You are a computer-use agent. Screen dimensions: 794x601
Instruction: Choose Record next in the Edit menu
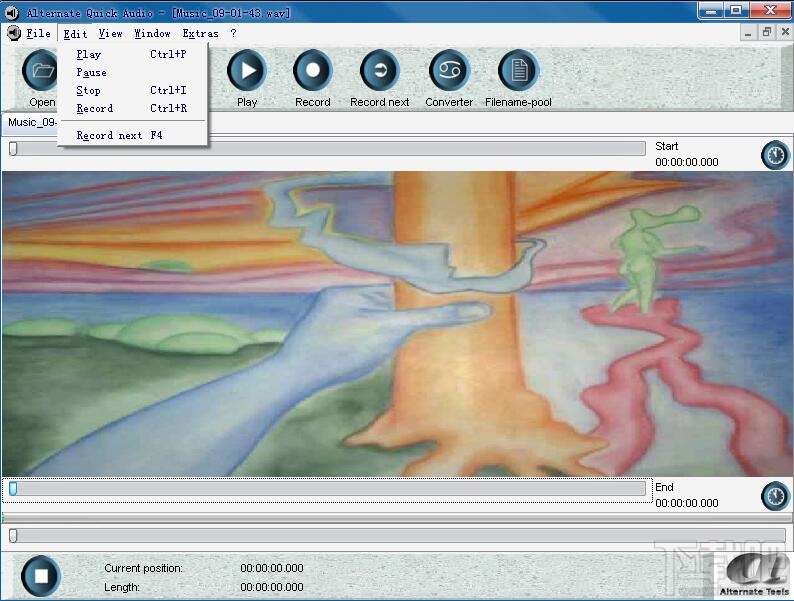(109, 136)
